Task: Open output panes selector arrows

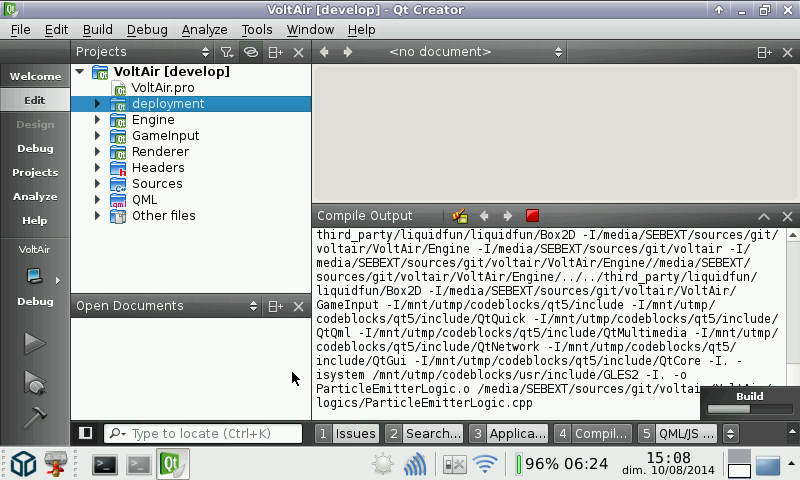Action: click(731, 434)
